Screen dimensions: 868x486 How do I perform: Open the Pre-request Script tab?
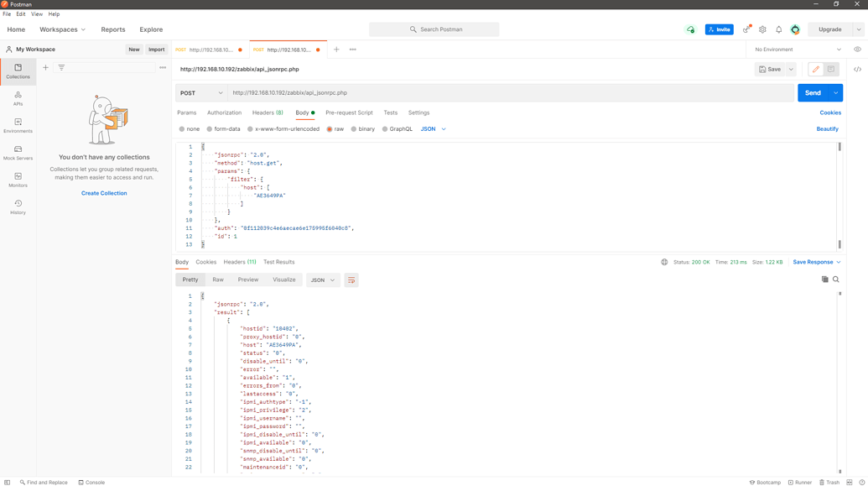(349, 112)
